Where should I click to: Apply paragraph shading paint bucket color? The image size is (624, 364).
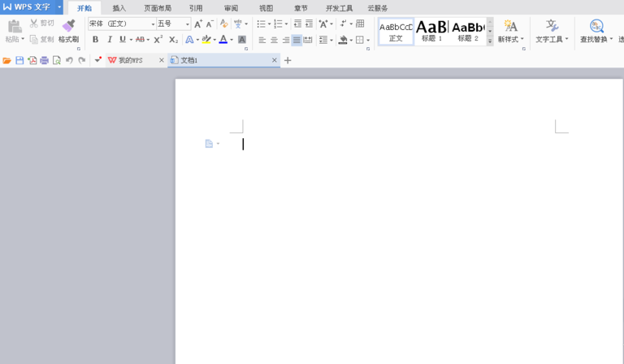pyautogui.click(x=343, y=40)
